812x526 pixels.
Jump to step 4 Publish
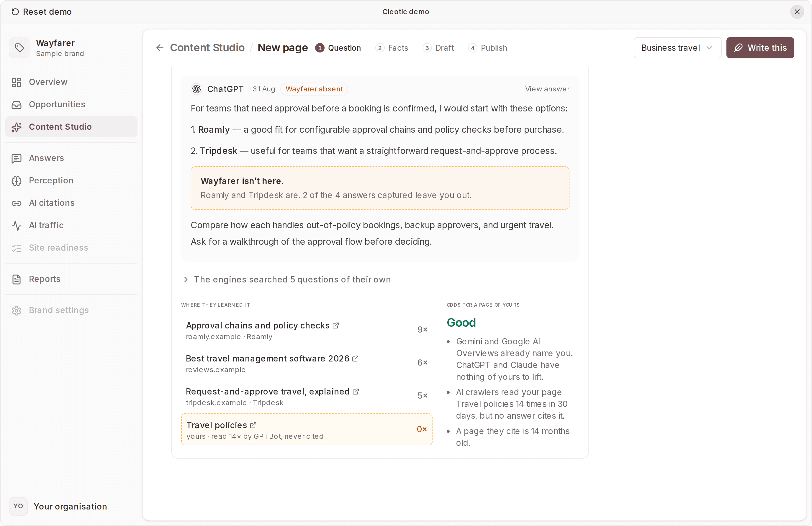click(x=487, y=48)
